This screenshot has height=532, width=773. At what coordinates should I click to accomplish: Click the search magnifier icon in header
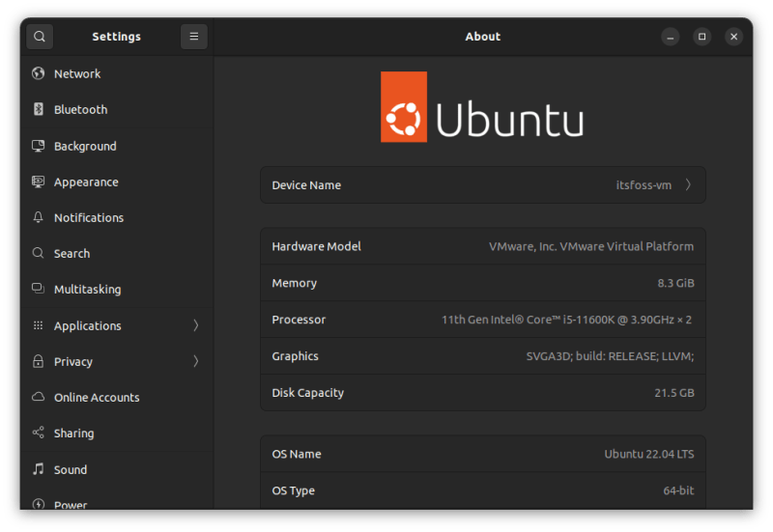(x=39, y=37)
